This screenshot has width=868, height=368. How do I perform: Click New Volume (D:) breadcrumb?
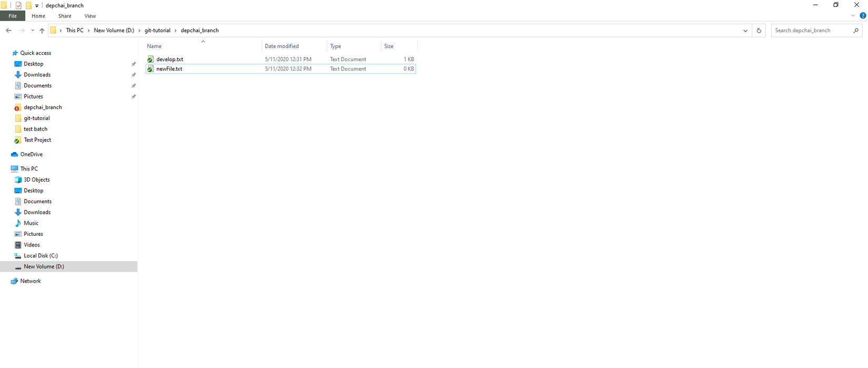pos(114,31)
